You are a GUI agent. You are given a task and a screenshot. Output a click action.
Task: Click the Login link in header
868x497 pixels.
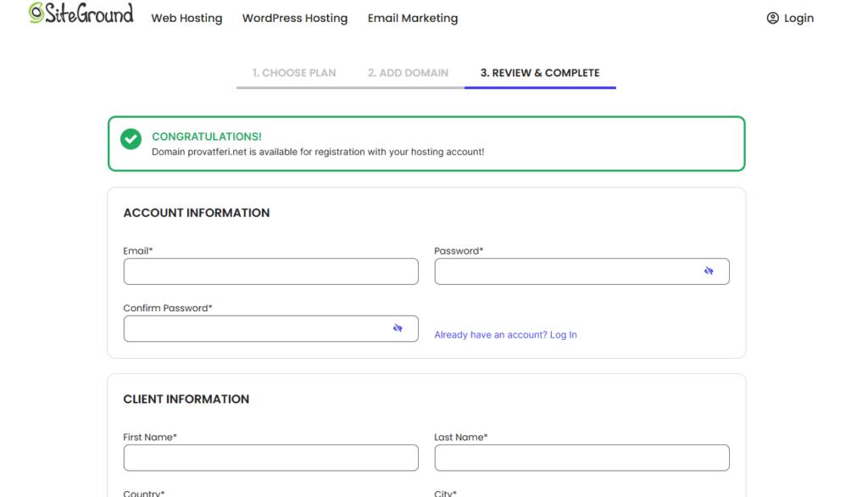(x=798, y=19)
